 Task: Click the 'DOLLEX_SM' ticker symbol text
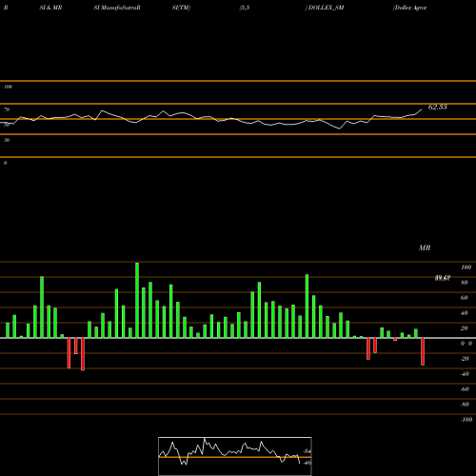click(x=326, y=8)
